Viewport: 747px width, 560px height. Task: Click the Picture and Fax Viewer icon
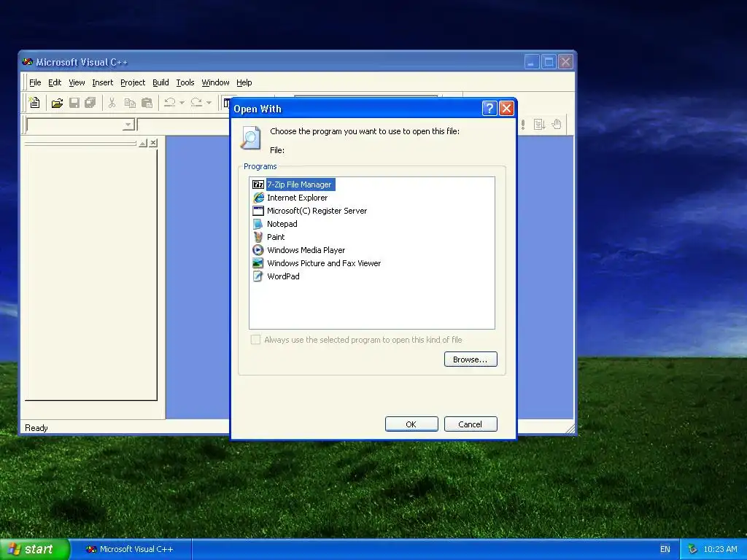pos(258,262)
